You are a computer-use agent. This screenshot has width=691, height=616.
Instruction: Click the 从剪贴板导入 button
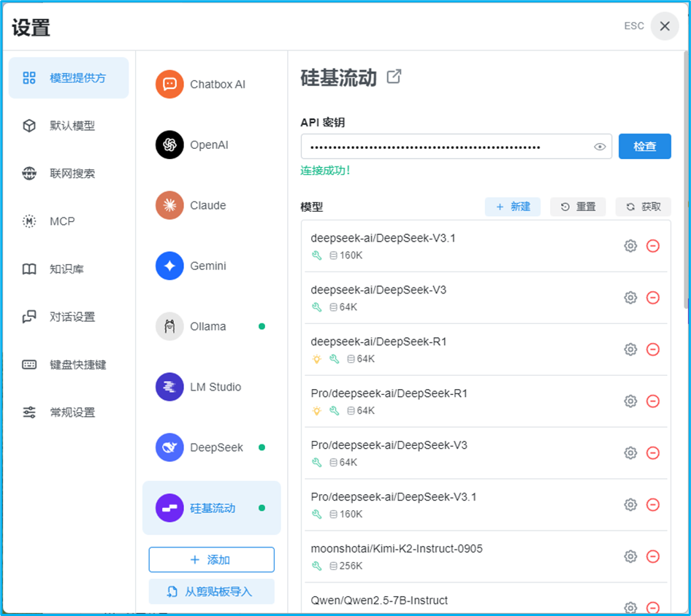[x=212, y=591]
